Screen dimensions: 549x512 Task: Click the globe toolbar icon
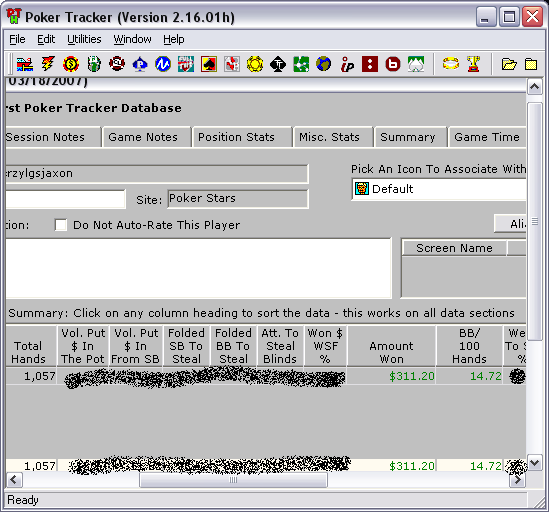[x=324, y=64]
